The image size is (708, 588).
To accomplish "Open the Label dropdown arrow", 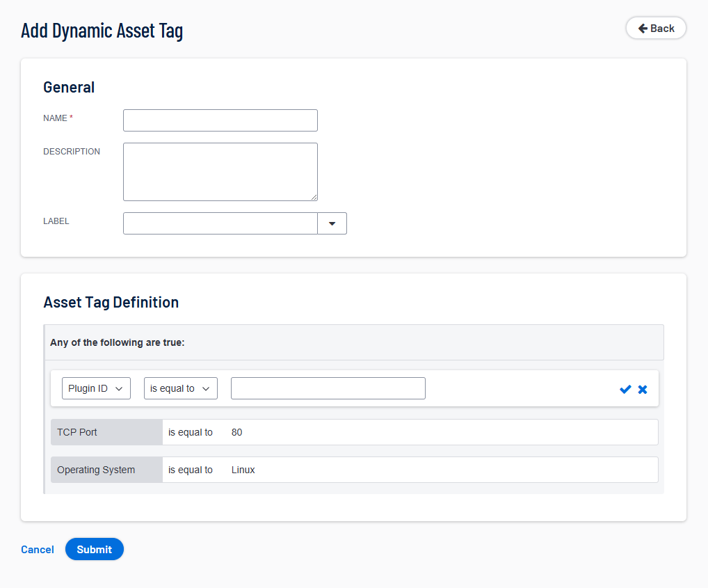I will (332, 223).
